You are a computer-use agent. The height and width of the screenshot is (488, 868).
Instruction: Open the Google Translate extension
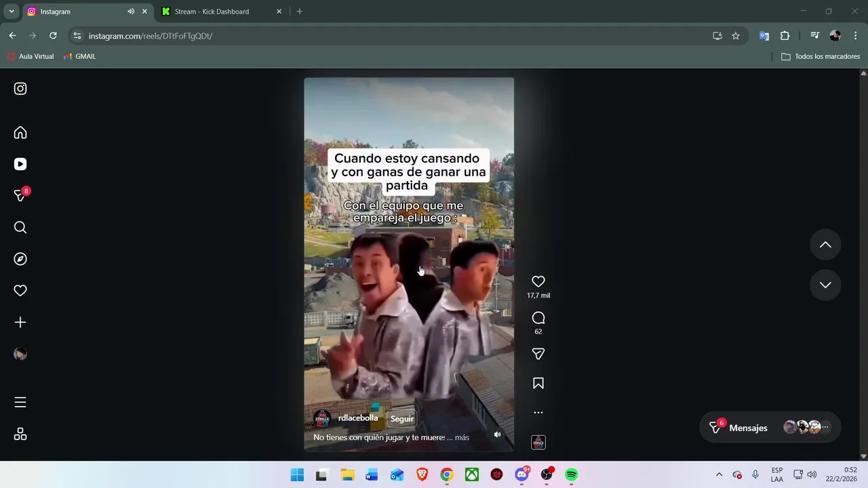[764, 36]
